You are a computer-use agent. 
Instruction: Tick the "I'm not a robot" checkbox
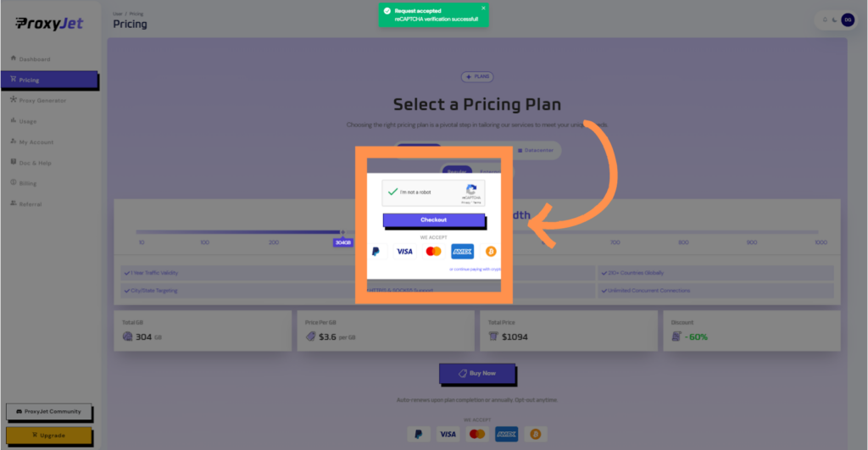393,192
